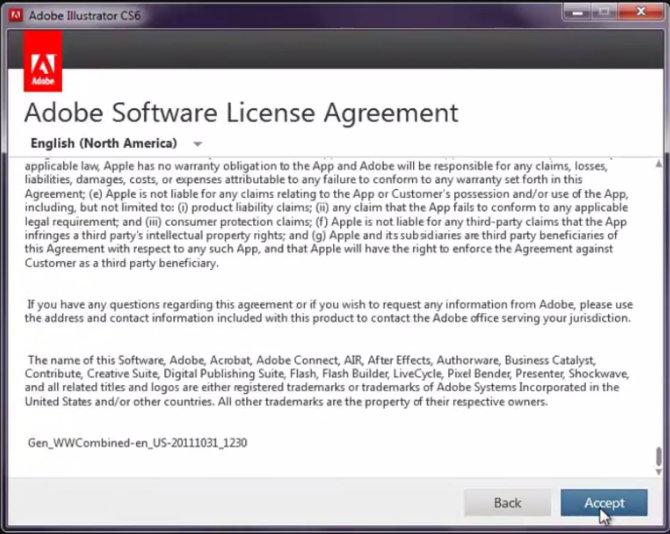Click the Adobe Illustrator CS6 window title
Viewport: 670px width, 534px height.
[85, 16]
